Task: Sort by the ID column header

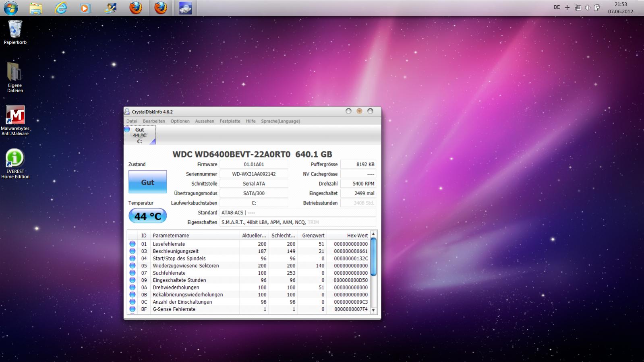Action: click(x=144, y=236)
